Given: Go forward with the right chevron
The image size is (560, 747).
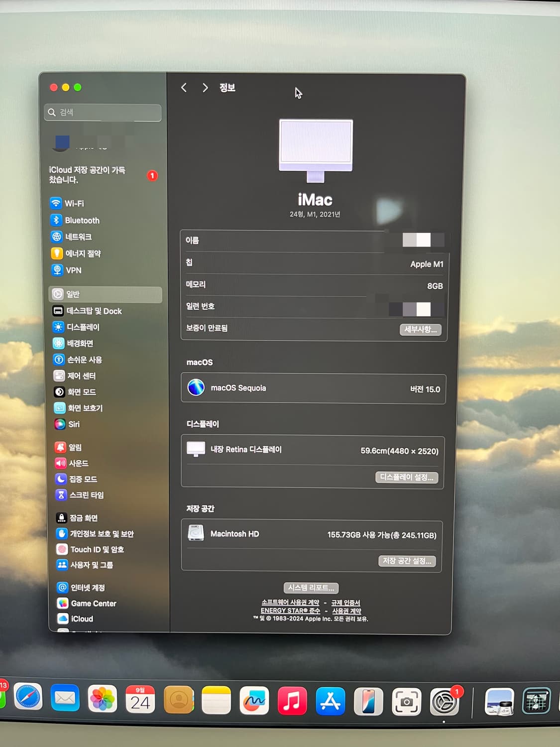Looking at the screenshot, I should [x=205, y=88].
